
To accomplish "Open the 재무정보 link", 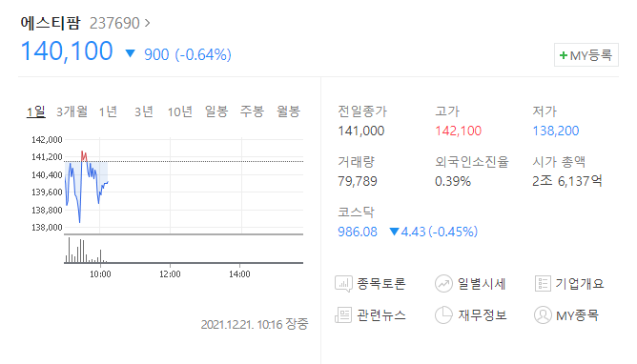I will pyautogui.click(x=483, y=314).
